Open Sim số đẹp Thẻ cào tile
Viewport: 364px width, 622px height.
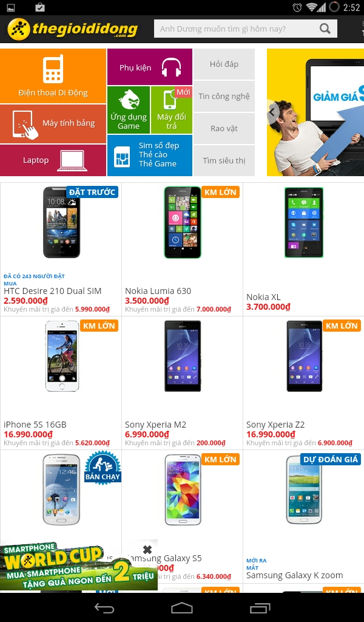(x=150, y=155)
